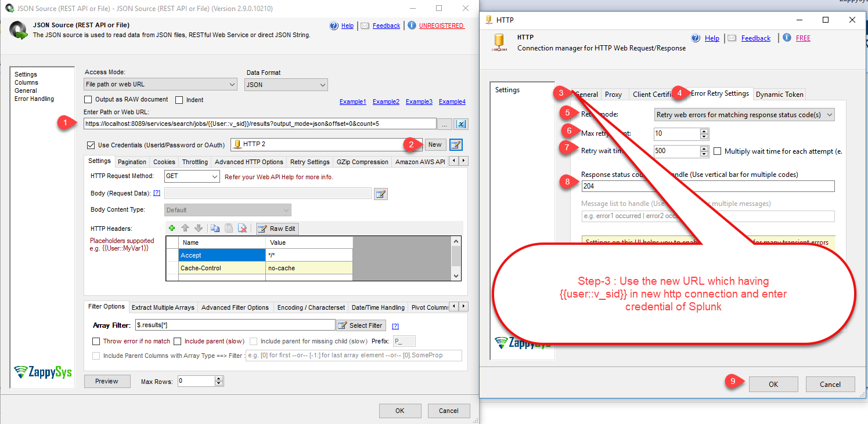
Task: Move the header row down with the arrow icon
Action: pyautogui.click(x=198, y=229)
